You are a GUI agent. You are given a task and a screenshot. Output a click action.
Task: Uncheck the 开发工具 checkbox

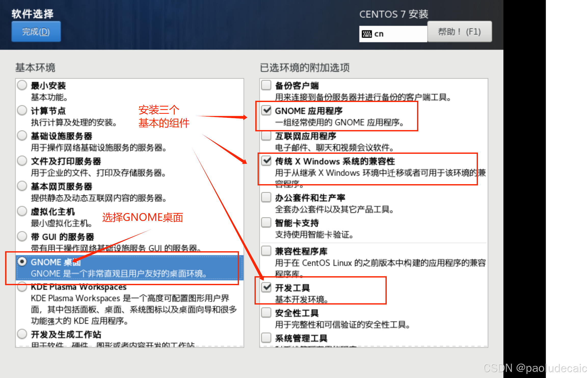click(x=266, y=287)
